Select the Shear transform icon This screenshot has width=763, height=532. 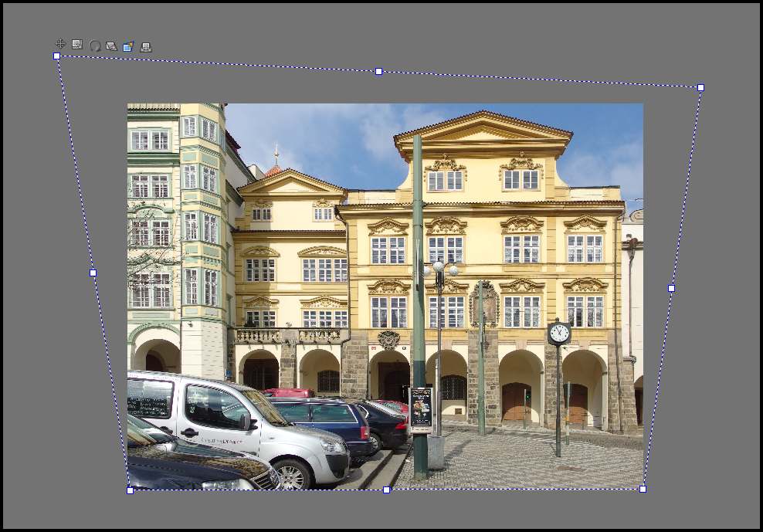point(111,46)
